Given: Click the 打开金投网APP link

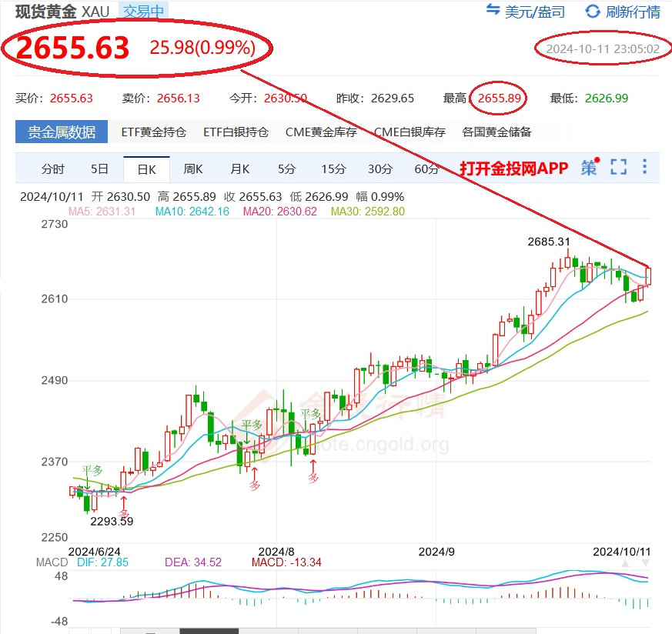Looking at the screenshot, I should pos(514,169).
